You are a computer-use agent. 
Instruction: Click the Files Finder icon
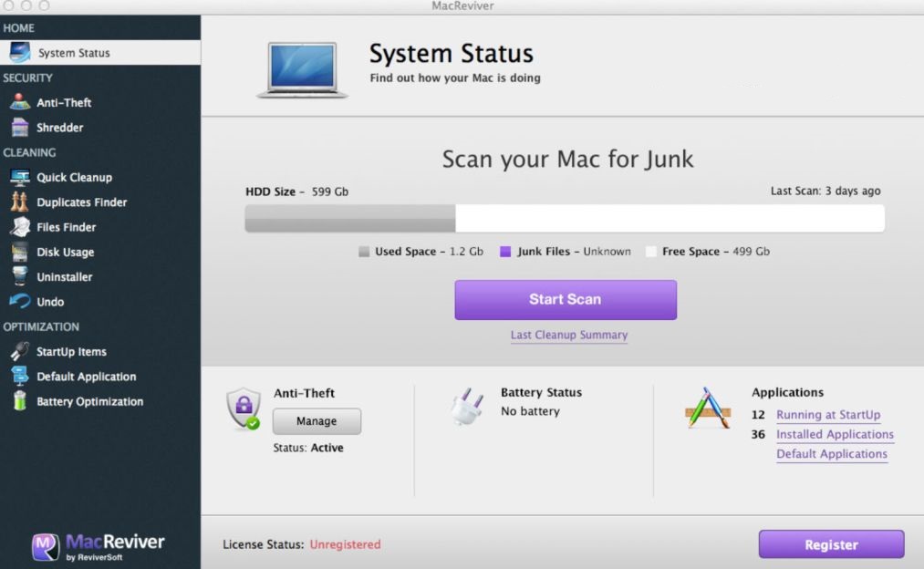click(19, 226)
